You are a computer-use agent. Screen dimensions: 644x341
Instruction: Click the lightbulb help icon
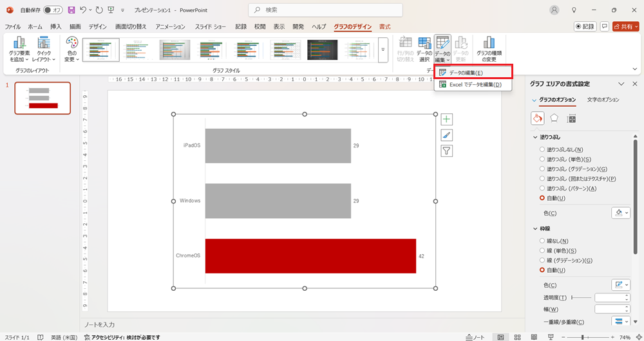point(574,10)
